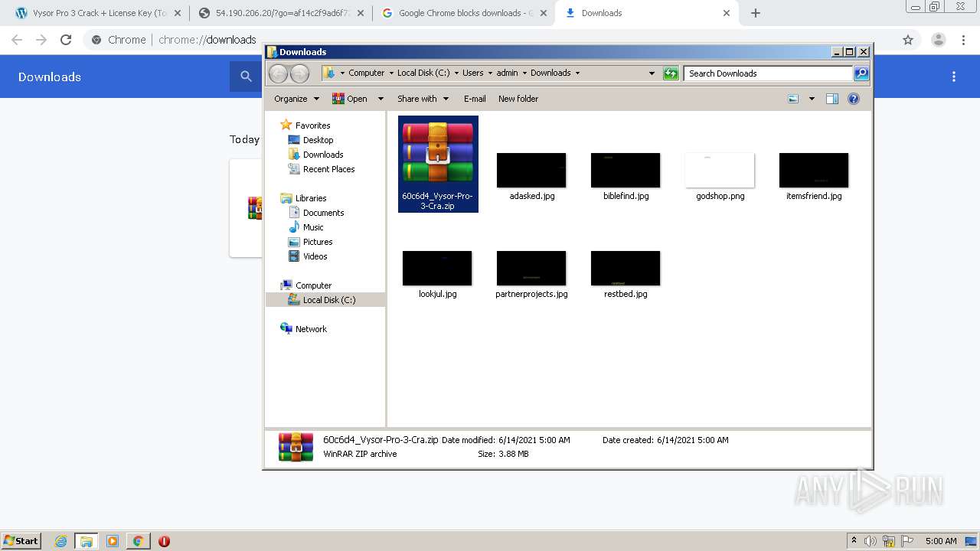Click the Chrome taskbar icon

pyautogui.click(x=138, y=541)
